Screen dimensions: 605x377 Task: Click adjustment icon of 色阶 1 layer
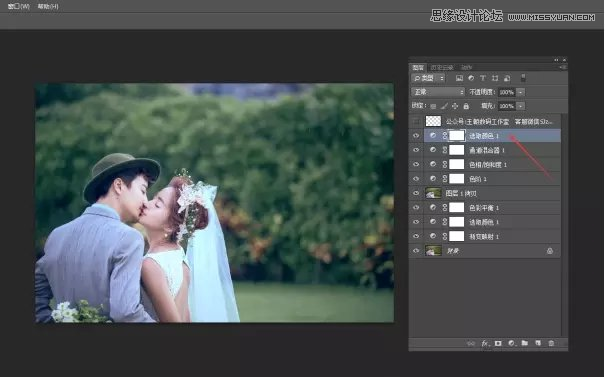coord(433,179)
